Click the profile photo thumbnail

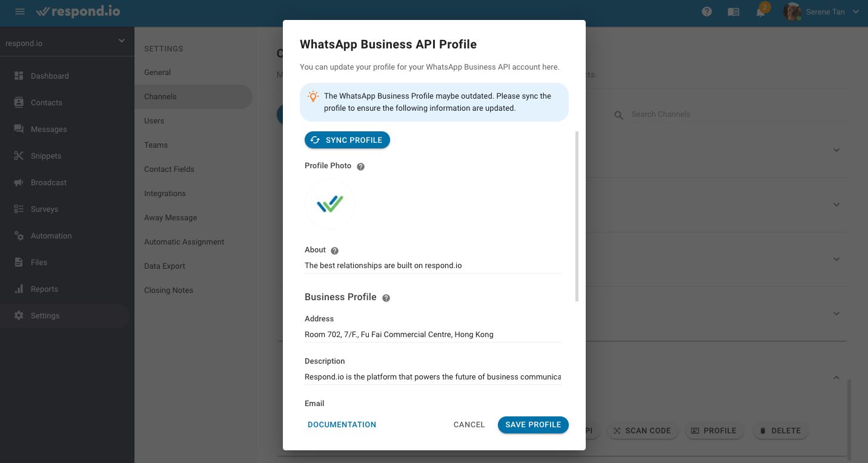click(330, 204)
